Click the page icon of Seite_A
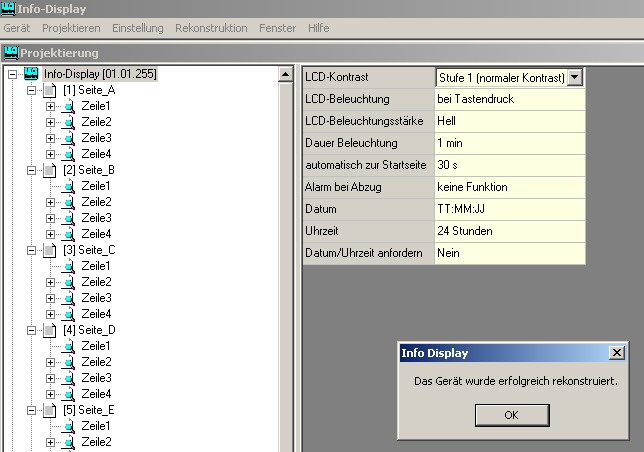This screenshot has height=452, width=644. (x=50, y=90)
